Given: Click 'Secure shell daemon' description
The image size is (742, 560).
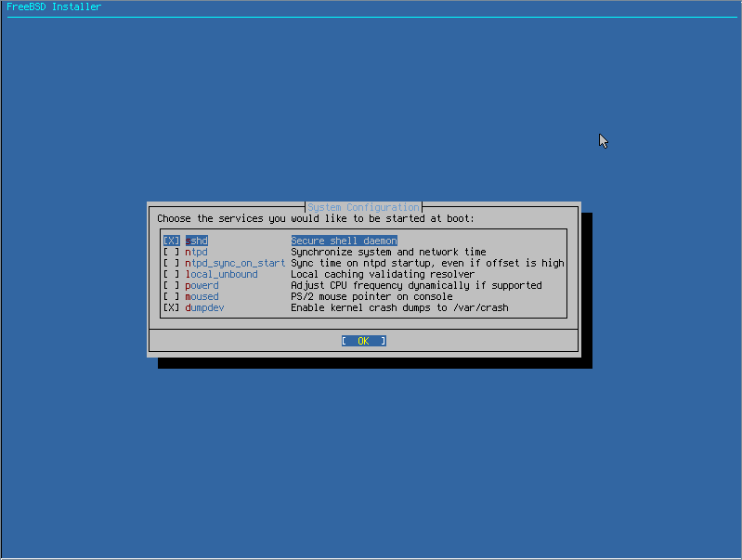Looking at the screenshot, I should tap(344, 241).
